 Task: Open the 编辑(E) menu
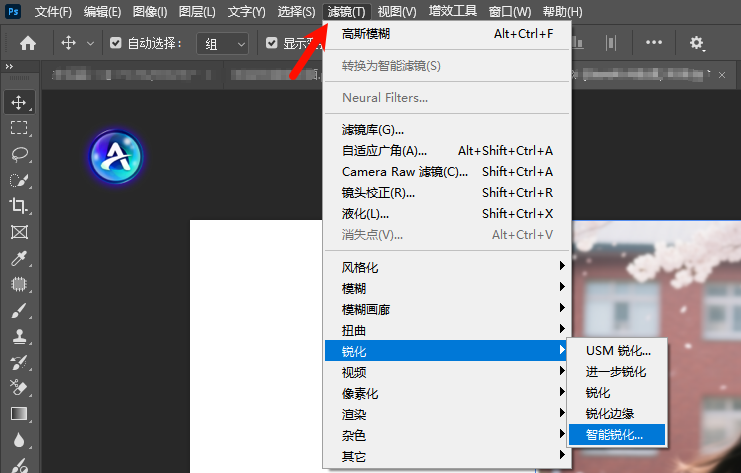point(102,11)
